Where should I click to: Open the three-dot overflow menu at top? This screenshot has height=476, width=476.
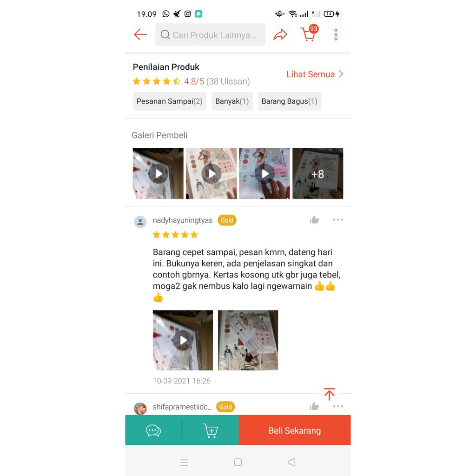pyautogui.click(x=336, y=34)
